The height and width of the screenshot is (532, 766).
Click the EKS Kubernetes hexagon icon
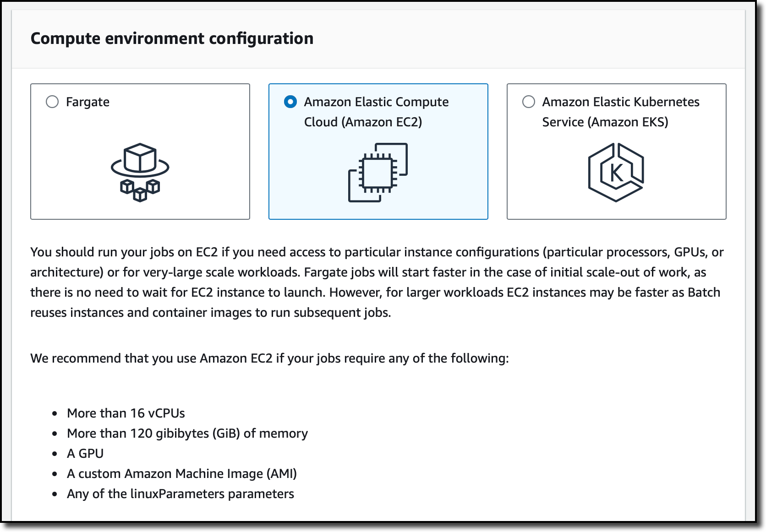pos(616,172)
